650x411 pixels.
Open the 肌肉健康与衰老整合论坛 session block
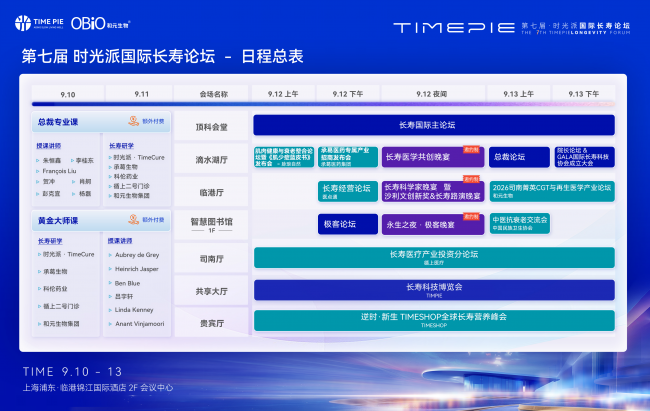284,157
